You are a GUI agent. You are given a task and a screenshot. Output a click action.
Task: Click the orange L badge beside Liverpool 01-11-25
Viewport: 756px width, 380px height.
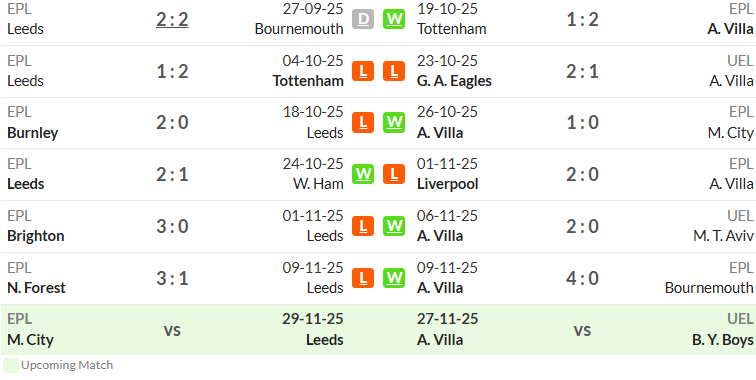394,174
